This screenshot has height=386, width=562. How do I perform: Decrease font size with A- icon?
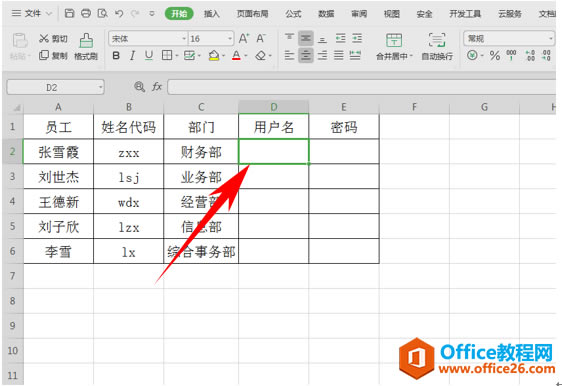click(261, 38)
